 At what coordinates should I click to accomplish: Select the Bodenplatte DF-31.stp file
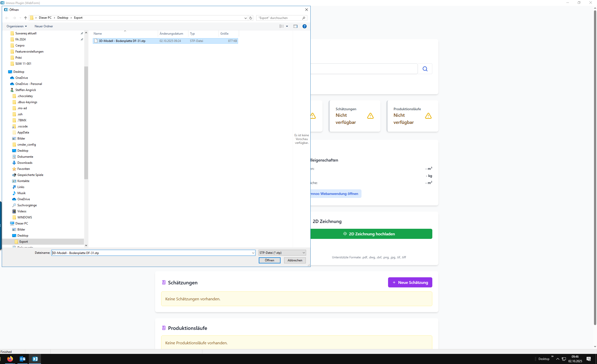click(122, 41)
